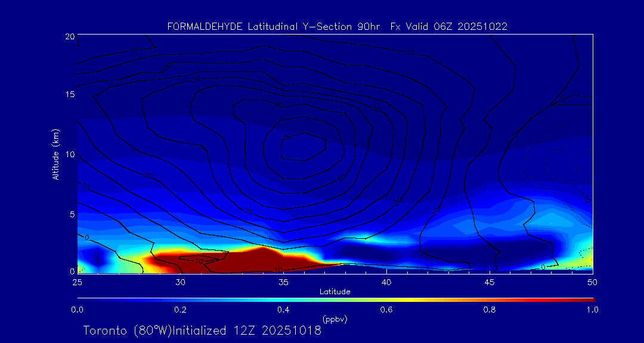Click the dark red end of the colorbar
This screenshot has width=644, height=343.
[587, 299]
